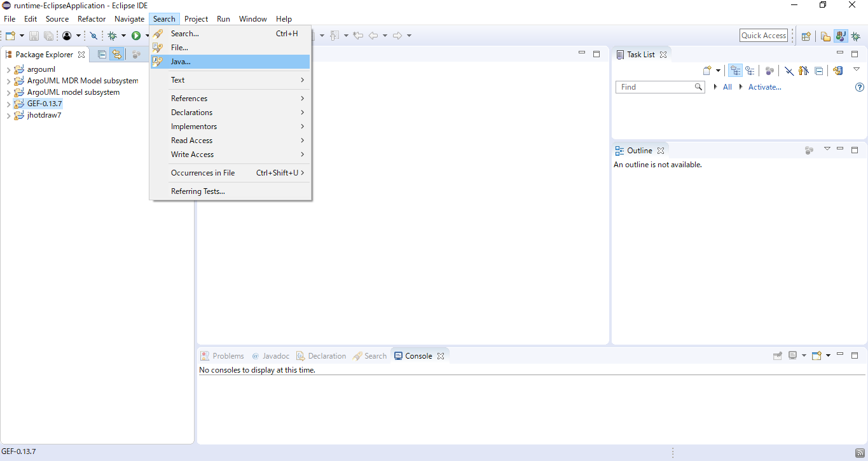Click the New Task icon in Task List

[x=706, y=71]
